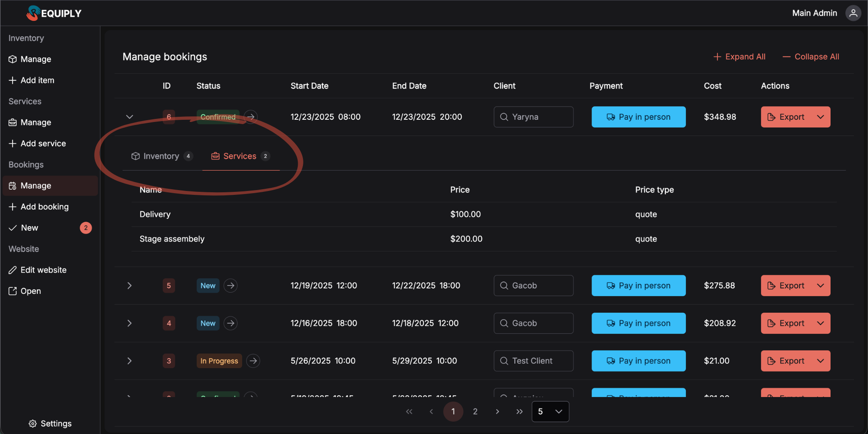Click Collapse All bookings
This screenshot has width=868, height=434.
(811, 57)
